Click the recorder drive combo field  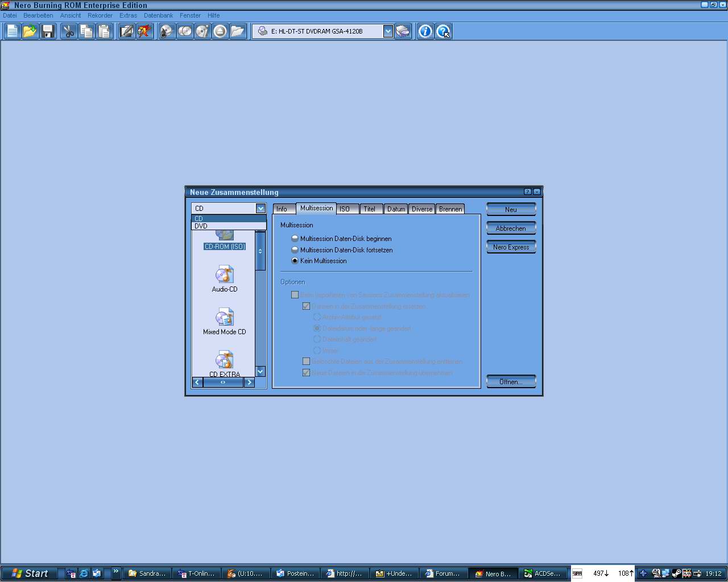[323, 31]
